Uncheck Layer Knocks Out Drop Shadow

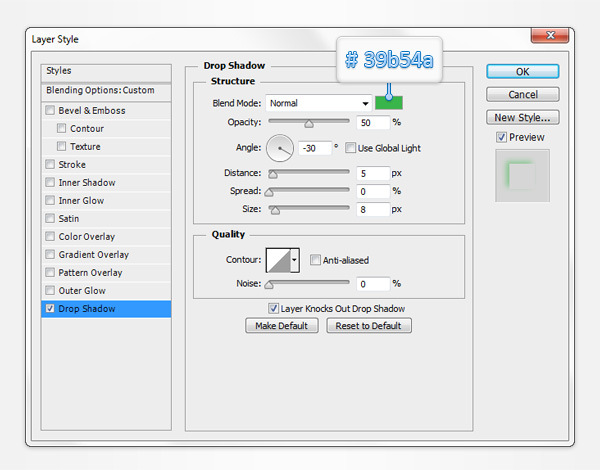pyautogui.click(x=273, y=309)
